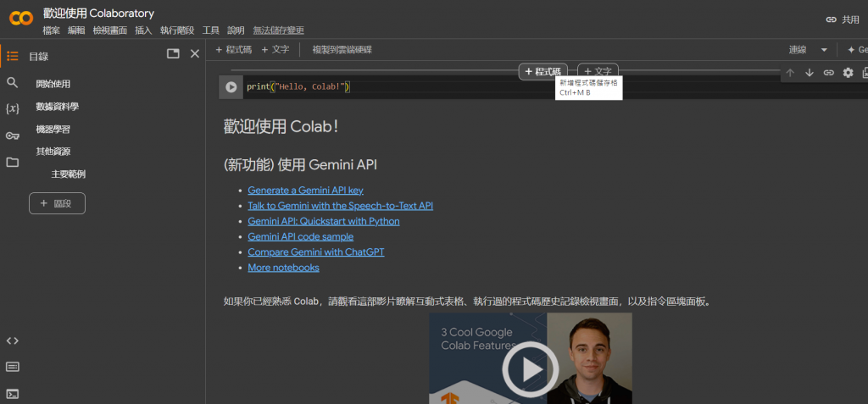
Task: Add a code cell via toolbar + 程式碼
Action: [x=233, y=50]
